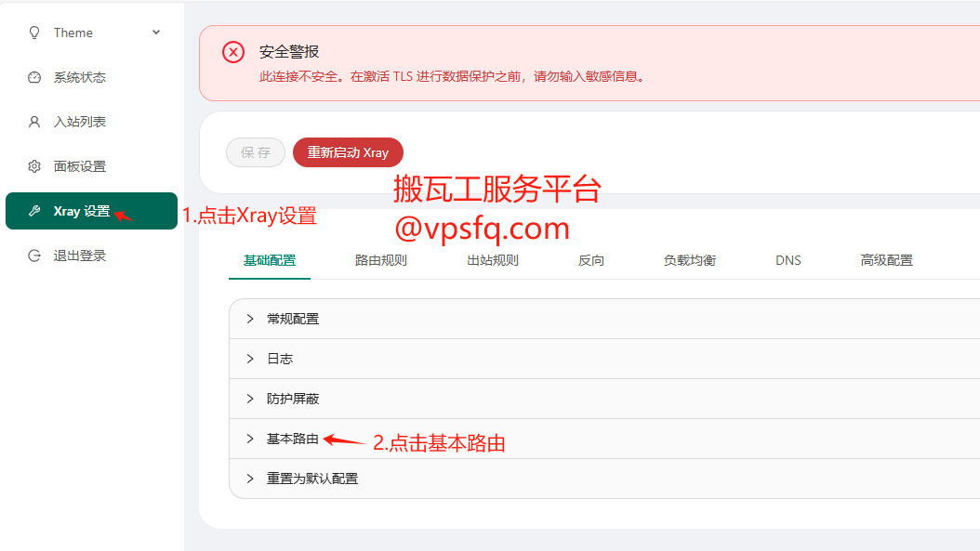980x551 pixels.
Task: Click the 重新启动 Xray button
Action: point(348,152)
